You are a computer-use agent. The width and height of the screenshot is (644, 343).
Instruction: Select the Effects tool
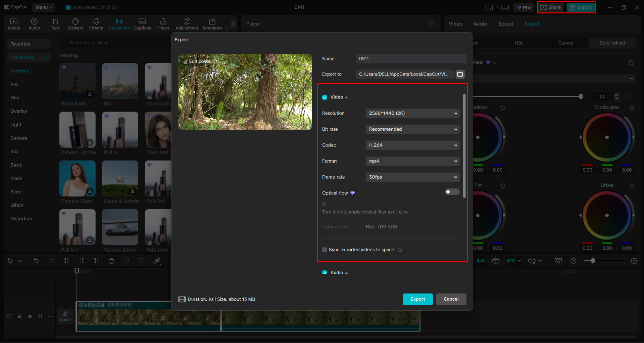pos(96,24)
